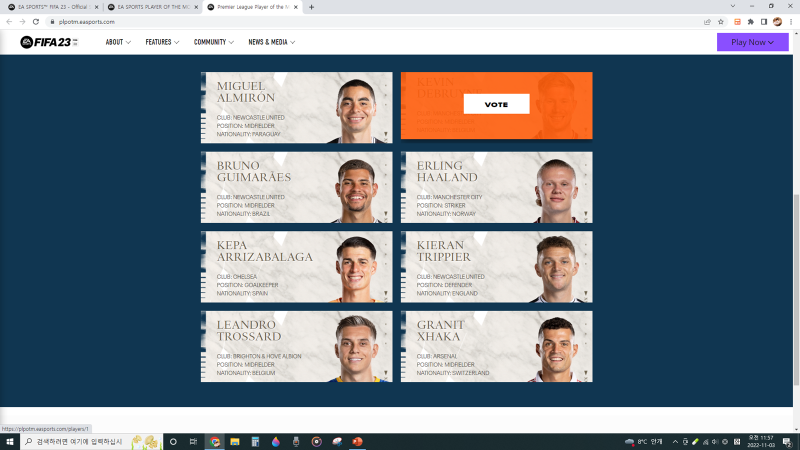
Task: Expand Erling Haaland card details arrow
Action: pyautogui.click(x=586, y=214)
